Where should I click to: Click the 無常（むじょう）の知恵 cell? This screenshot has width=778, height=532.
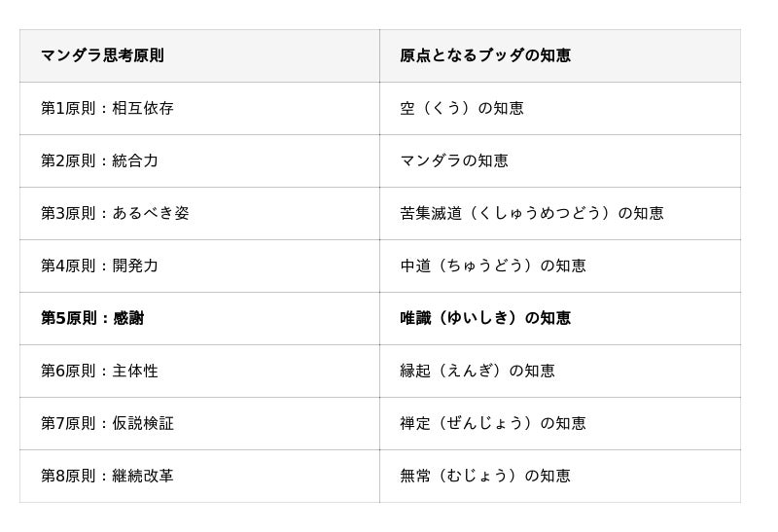point(484,476)
